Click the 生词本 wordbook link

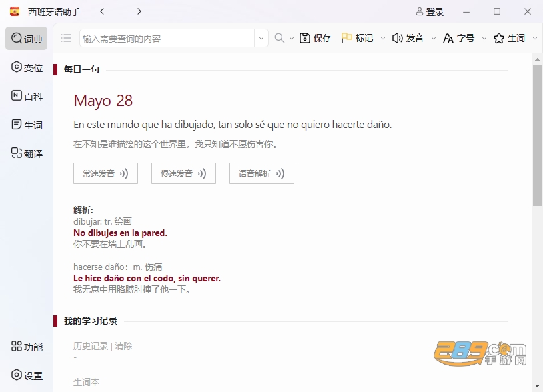tap(86, 382)
